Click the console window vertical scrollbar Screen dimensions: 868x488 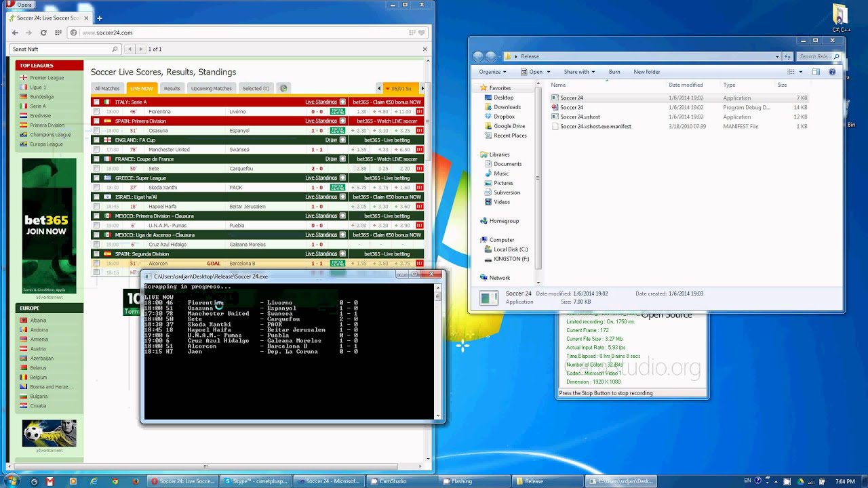(438, 351)
